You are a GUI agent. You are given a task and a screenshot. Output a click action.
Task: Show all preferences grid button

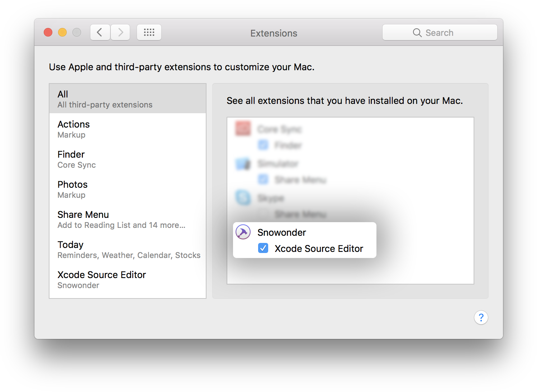point(149,33)
